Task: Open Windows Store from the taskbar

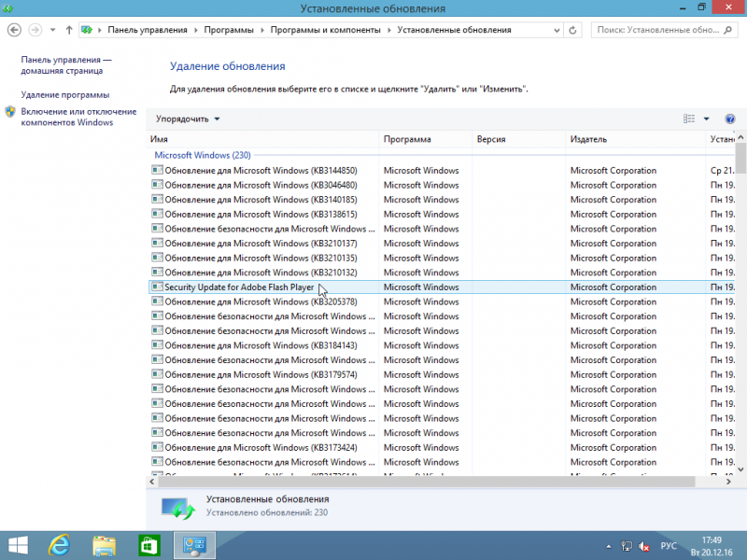Action: point(149,546)
